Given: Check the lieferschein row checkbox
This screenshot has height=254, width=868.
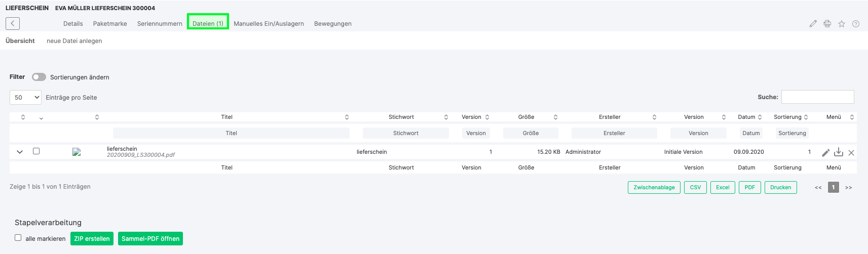Looking at the screenshot, I should tap(36, 151).
